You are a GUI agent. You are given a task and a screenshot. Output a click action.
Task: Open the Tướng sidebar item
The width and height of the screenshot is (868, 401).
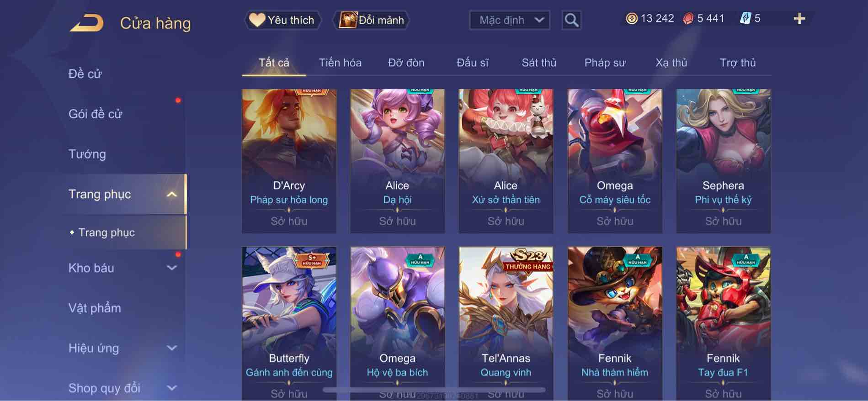tap(87, 154)
